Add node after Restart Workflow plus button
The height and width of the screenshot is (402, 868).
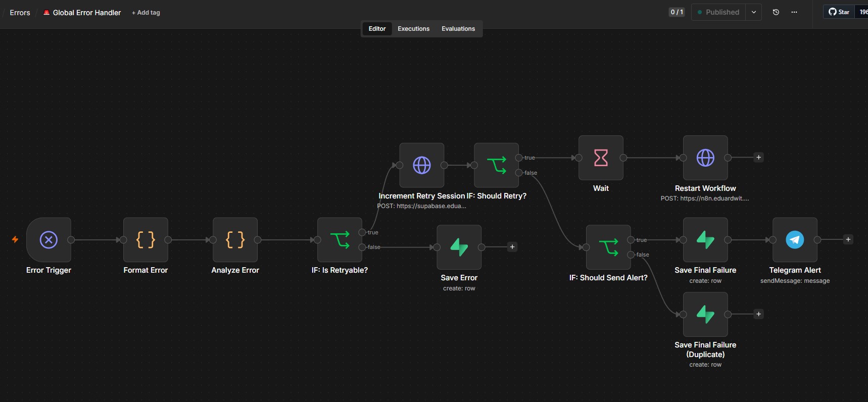pos(758,158)
